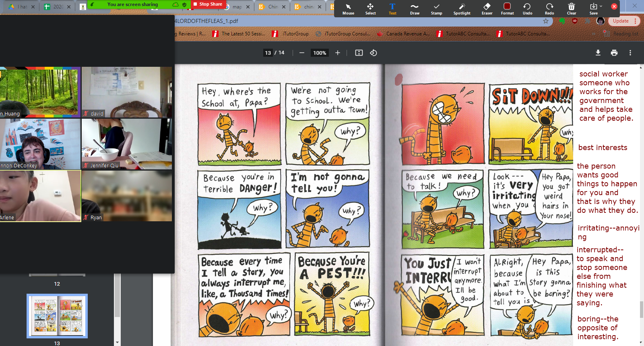644x346 pixels.
Task: Click the thumbnail sidebar scrollbar
Action: tap(117, 296)
